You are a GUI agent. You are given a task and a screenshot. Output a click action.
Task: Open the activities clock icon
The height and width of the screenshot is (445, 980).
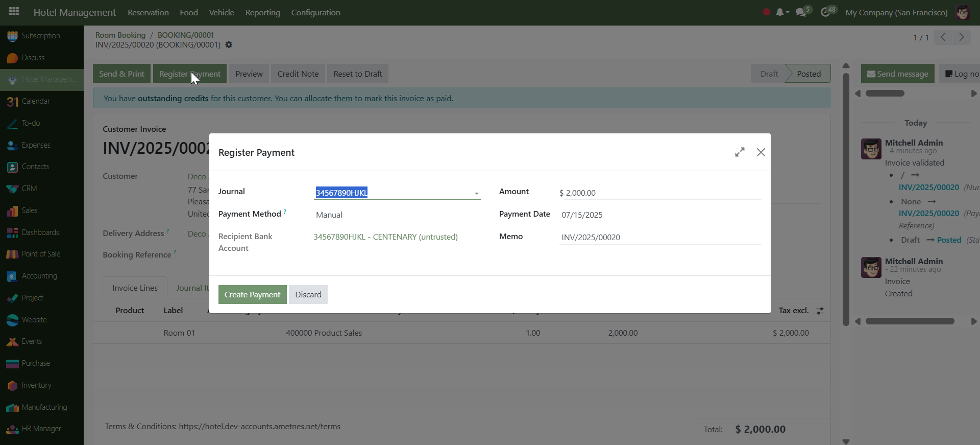pyautogui.click(x=825, y=12)
